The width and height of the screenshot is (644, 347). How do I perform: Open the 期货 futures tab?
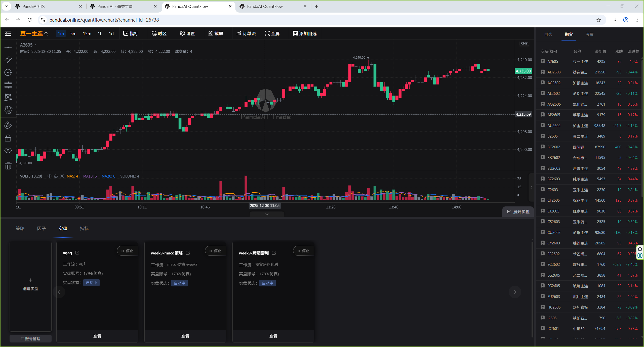(x=569, y=34)
